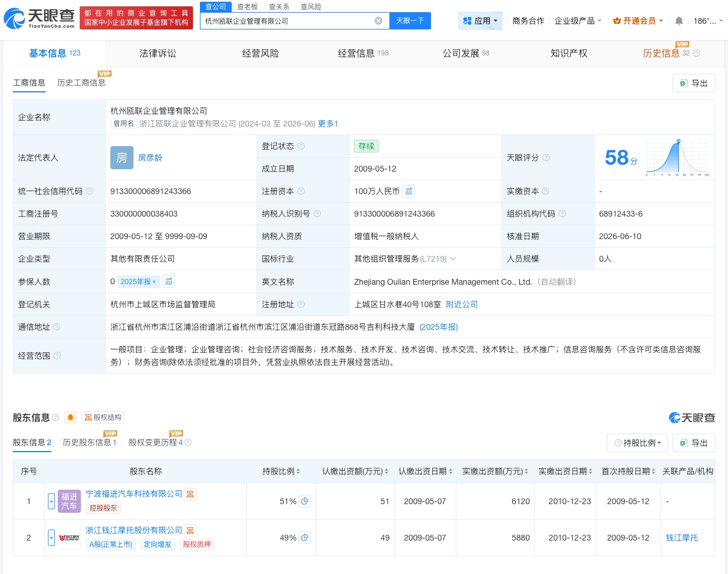Open the 2025年报 selector

coord(138,282)
